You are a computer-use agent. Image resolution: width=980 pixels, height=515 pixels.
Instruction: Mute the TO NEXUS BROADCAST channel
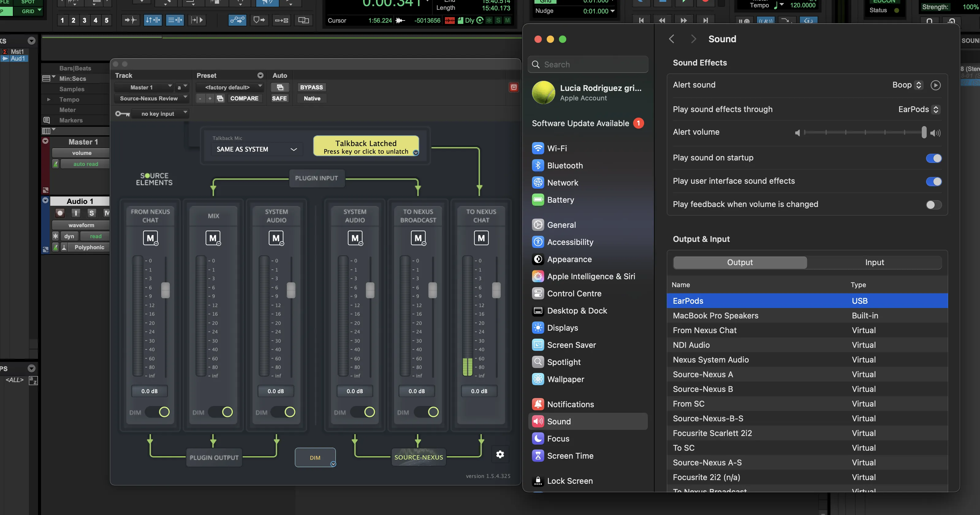tap(418, 238)
